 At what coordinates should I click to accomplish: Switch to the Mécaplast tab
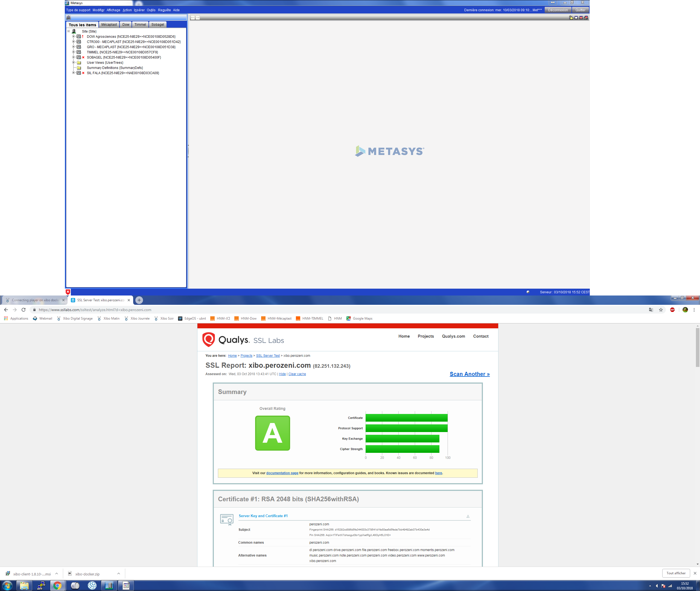[109, 24]
